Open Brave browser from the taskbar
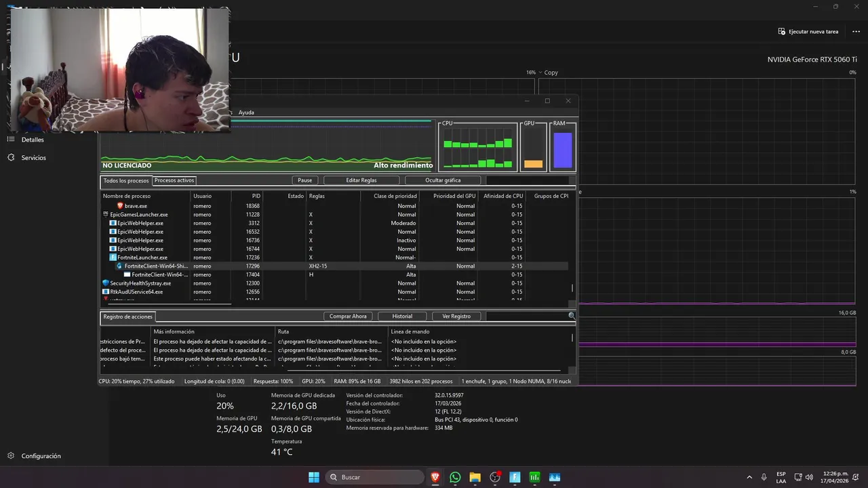Screen dimensions: 868x488 coord(435,477)
